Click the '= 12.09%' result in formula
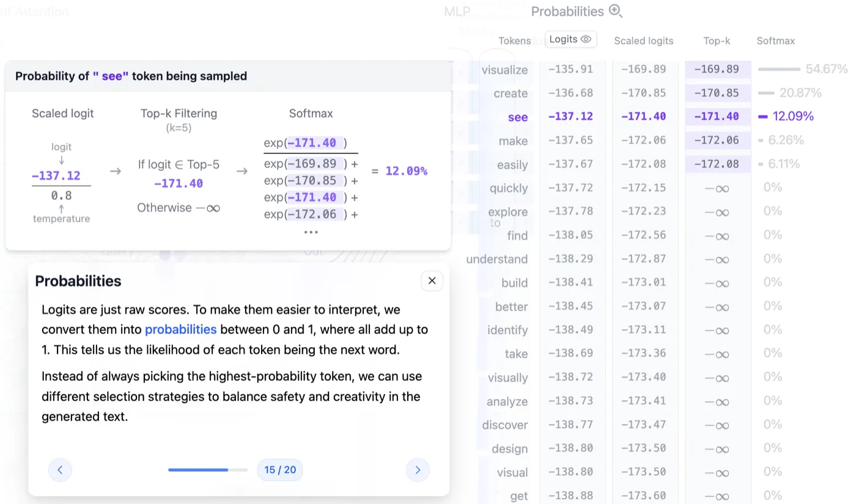Viewport: 856px width, 504px height. (x=399, y=171)
